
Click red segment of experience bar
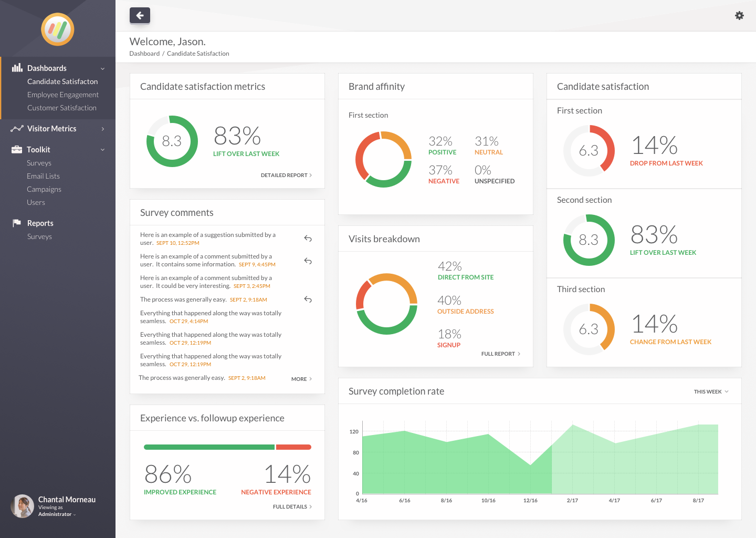[x=293, y=447]
